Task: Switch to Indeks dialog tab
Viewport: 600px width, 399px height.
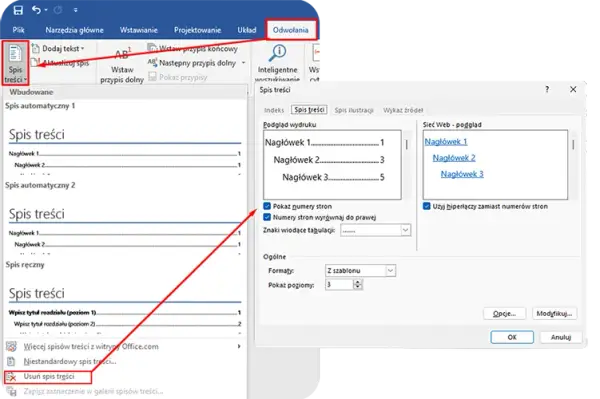Action: click(274, 110)
